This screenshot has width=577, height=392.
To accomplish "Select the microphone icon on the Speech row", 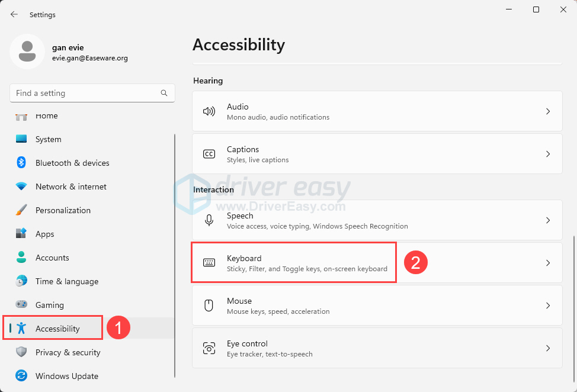I will (209, 220).
